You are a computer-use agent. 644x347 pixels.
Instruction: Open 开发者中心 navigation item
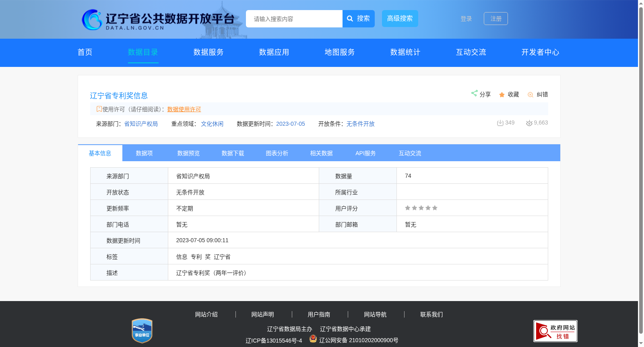click(x=540, y=52)
